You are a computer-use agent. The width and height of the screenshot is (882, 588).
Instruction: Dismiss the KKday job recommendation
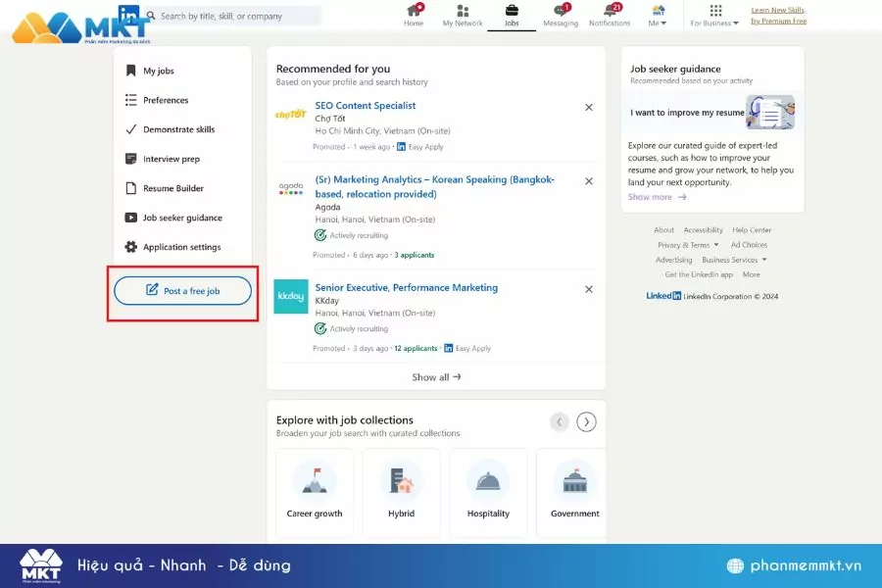[588, 289]
